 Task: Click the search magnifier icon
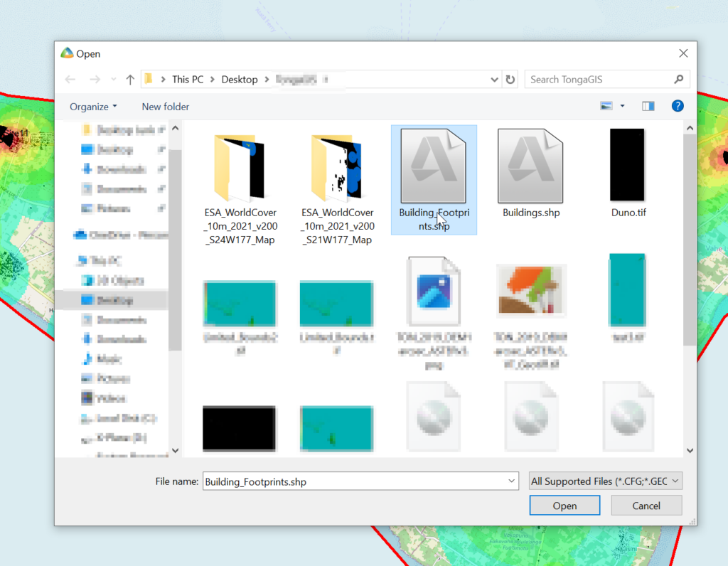point(679,80)
